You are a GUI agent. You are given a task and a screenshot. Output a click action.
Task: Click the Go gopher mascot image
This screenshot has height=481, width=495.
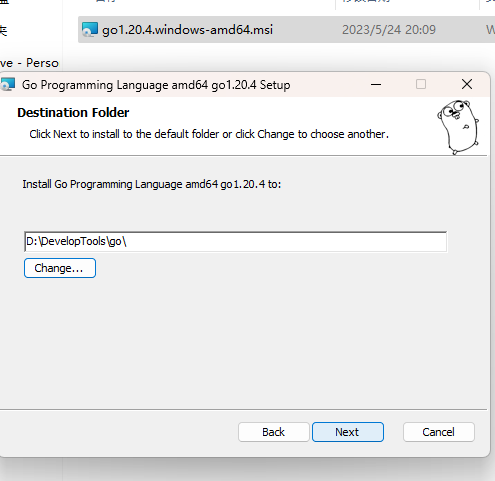coord(459,127)
